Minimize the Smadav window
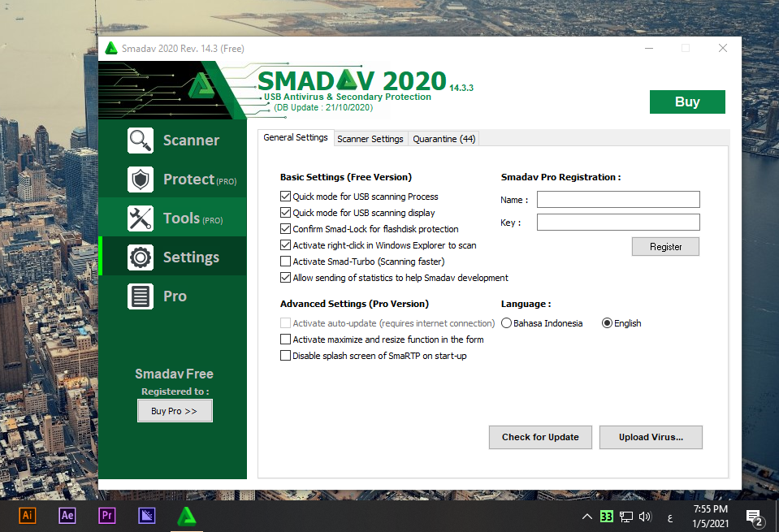The image size is (779, 532). tap(649, 48)
